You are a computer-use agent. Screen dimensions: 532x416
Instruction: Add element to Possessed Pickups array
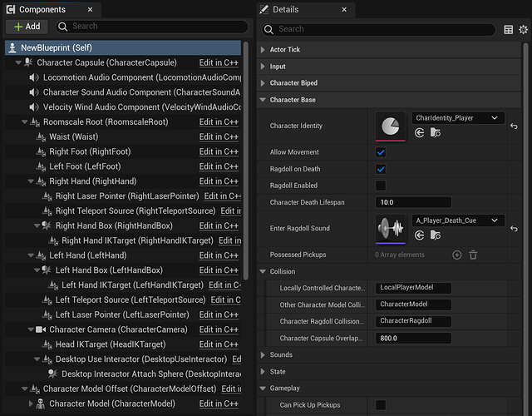click(456, 255)
